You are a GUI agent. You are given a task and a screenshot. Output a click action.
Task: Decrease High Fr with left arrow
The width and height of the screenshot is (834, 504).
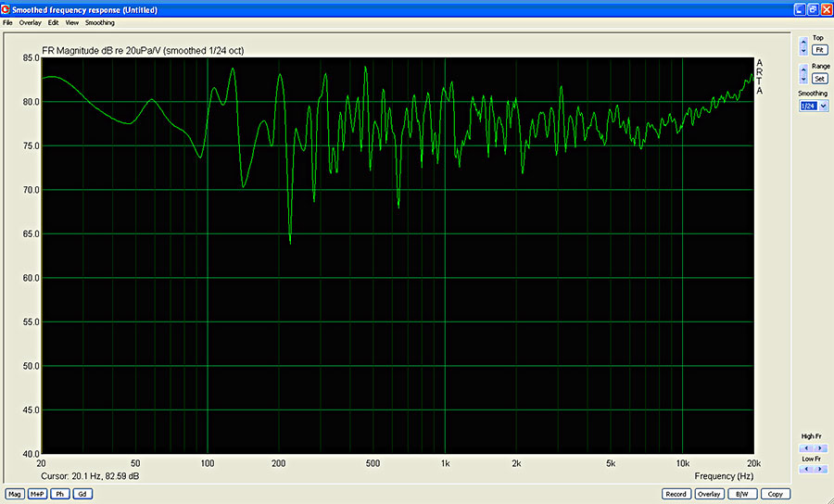[x=807, y=448]
